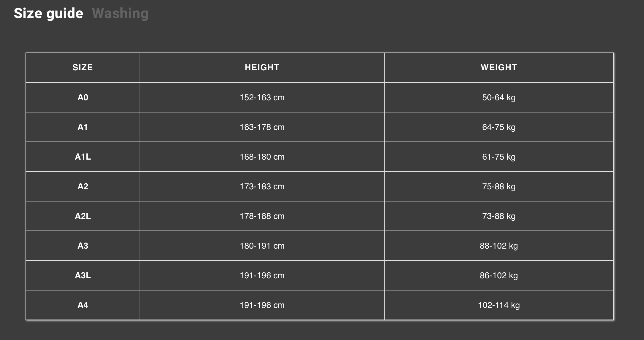Select the A2 size cell
The height and width of the screenshot is (340, 644).
83,186
